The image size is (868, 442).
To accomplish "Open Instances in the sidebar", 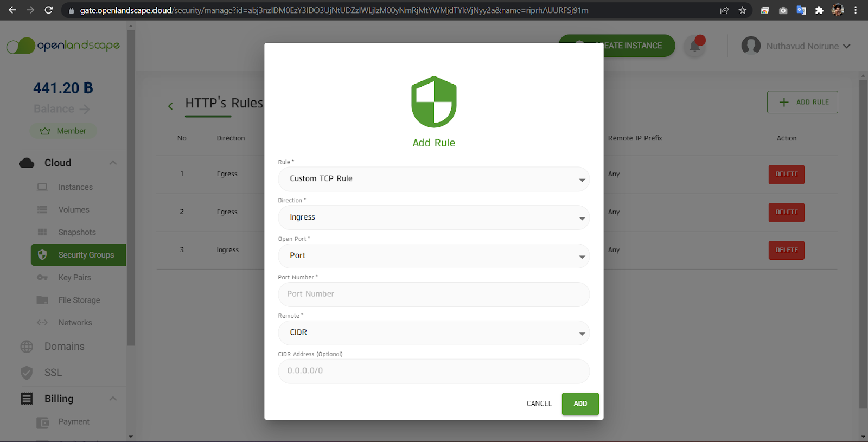I will [x=75, y=187].
